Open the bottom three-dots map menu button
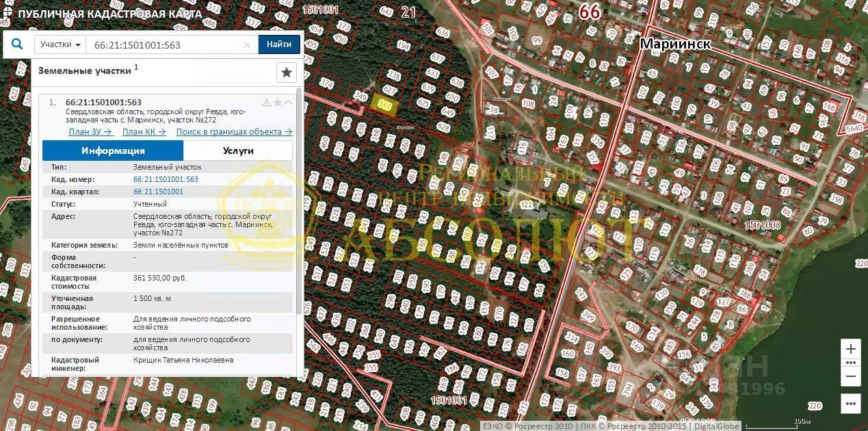This screenshot has width=868, height=431. point(850,403)
